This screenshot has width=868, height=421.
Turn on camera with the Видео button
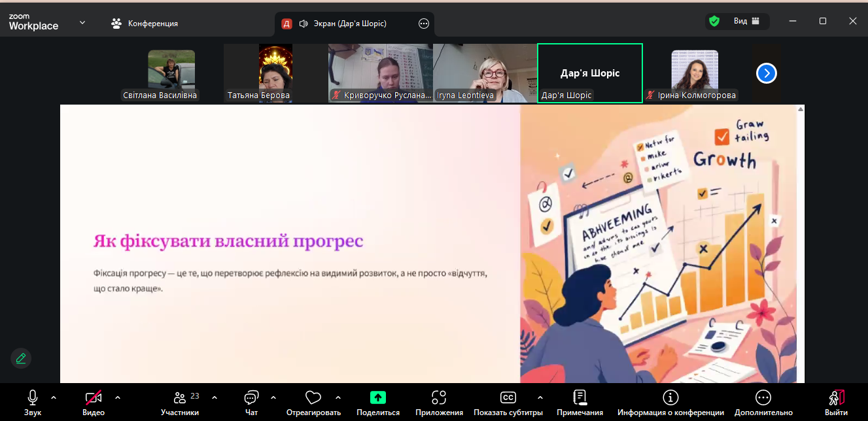[x=94, y=398]
